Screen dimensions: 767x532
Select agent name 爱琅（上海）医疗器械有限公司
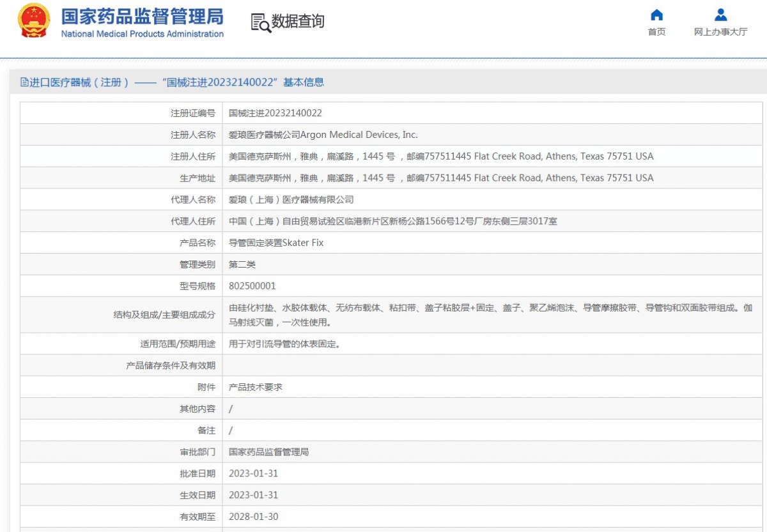[x=291, y=200]
